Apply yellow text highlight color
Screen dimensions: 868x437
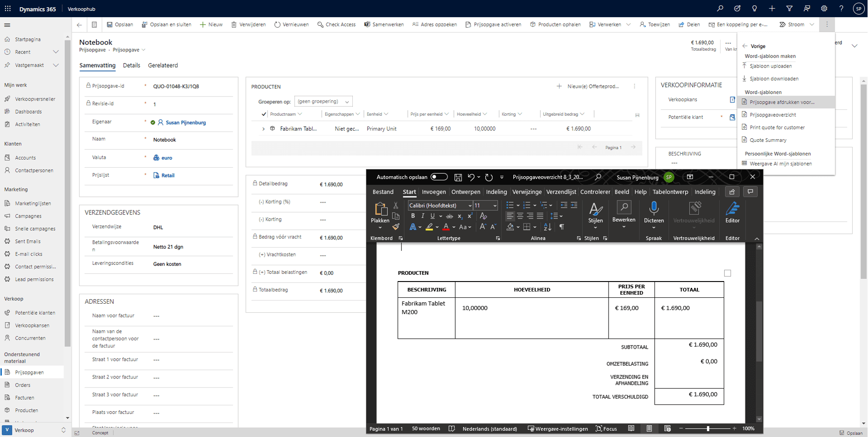click(x=429, y=227)
